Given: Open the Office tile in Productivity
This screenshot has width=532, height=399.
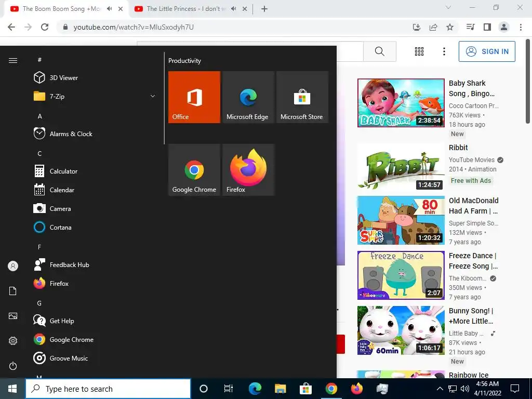Looking at the screenshot, I should (194, 97).
